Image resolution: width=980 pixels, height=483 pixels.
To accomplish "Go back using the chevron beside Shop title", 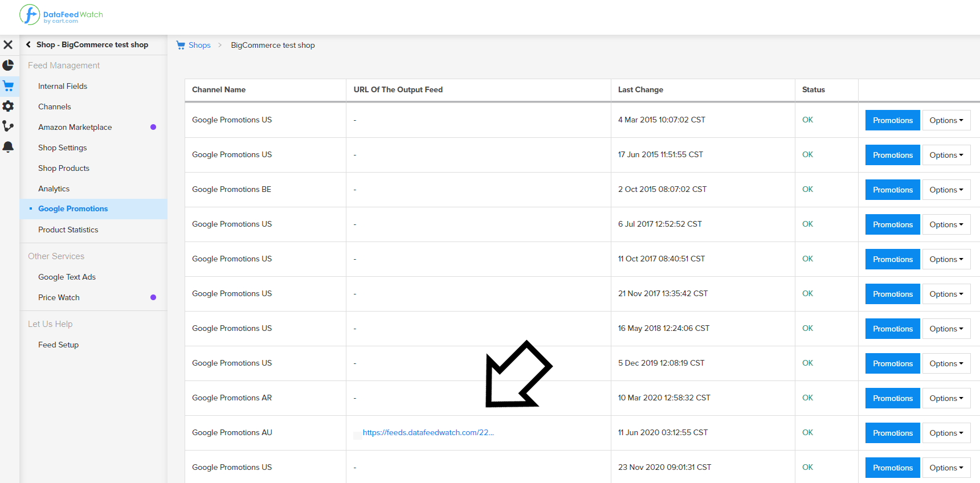I will coord(28,44).
